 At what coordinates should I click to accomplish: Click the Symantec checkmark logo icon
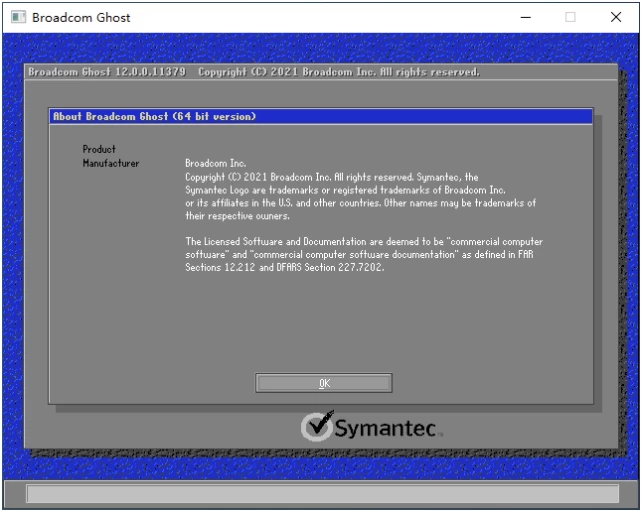[x=317, y=426]
